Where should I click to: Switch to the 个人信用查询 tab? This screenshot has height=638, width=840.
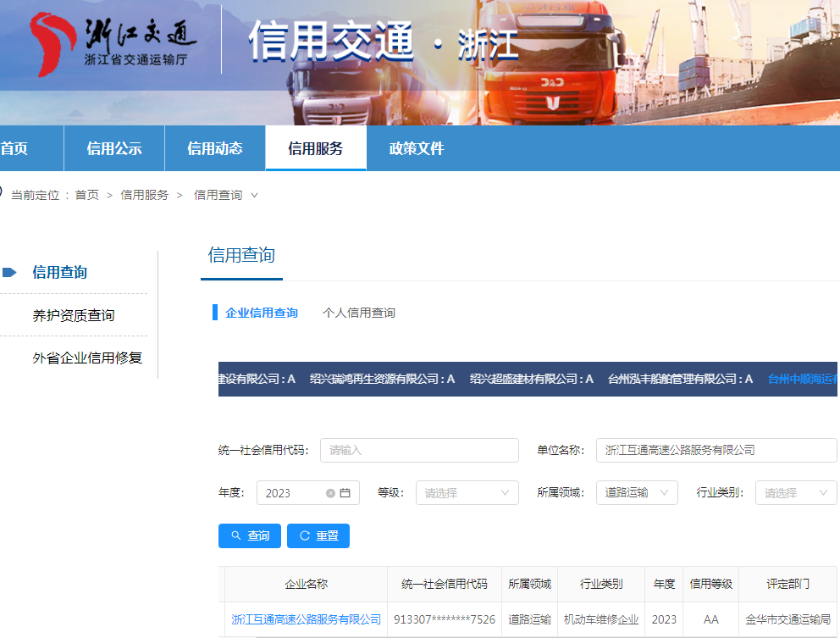[359, 313]
